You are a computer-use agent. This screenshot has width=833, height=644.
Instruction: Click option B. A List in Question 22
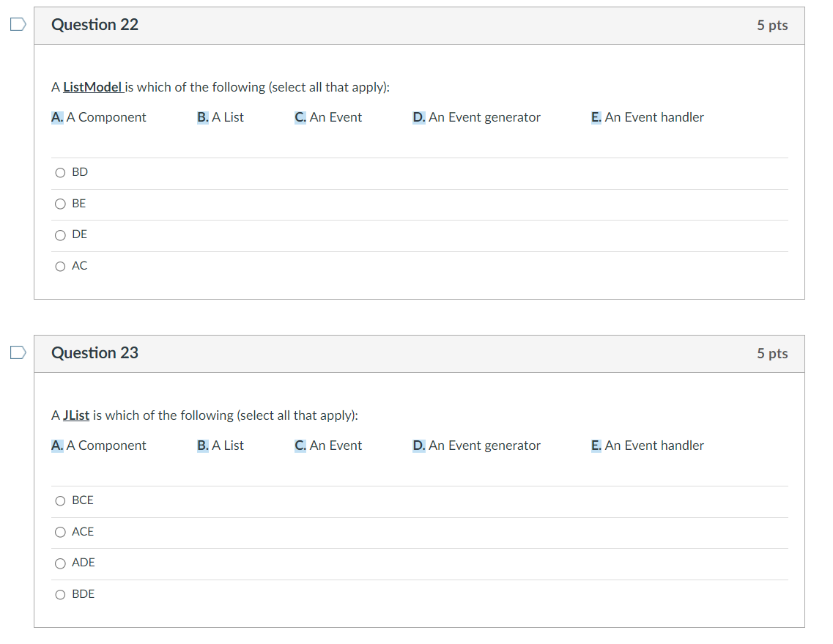[x=220, y=116]
